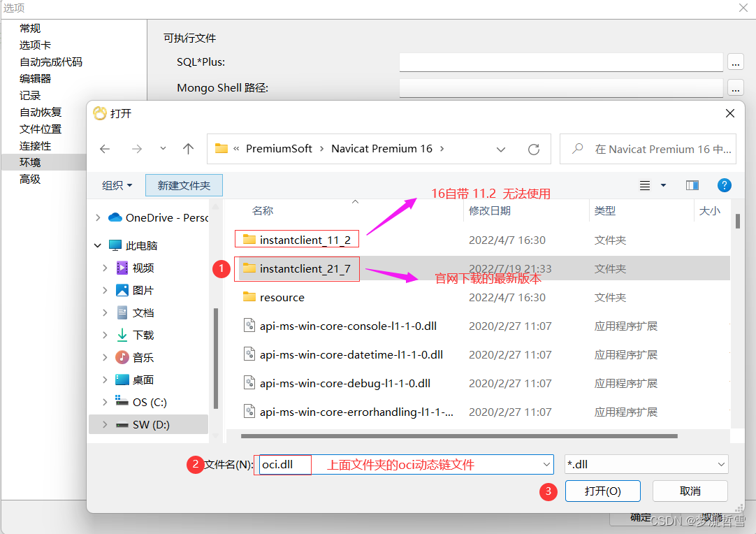The width and height of the screenshot is (756, 534).
Task: Switch to the 文件位置 settings page
Action: [x=40, y=129]
